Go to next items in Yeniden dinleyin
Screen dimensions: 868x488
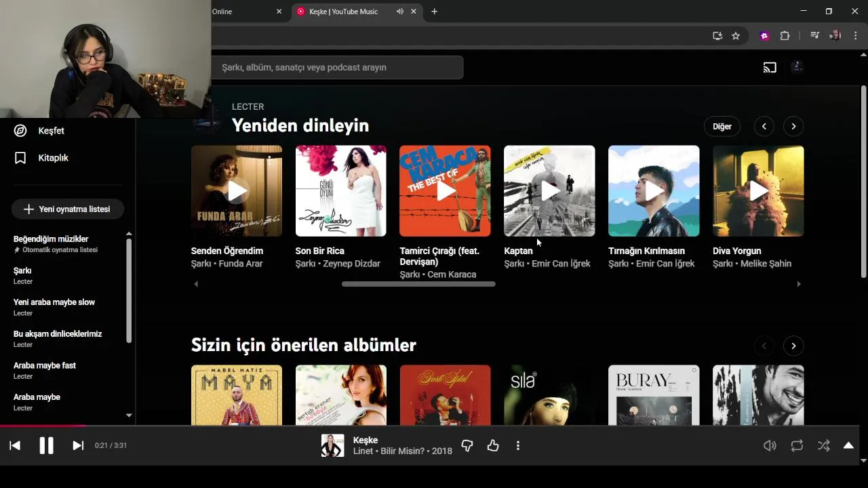[x=793, y=126]
